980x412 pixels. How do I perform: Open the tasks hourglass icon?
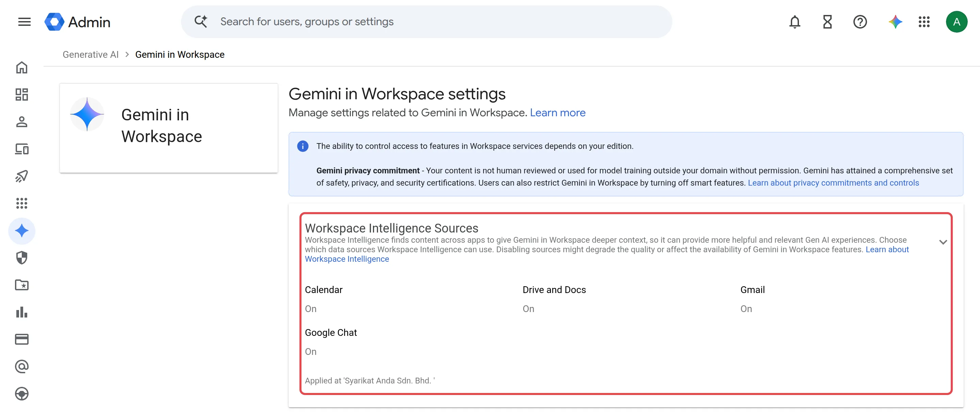tap(828, 22)
